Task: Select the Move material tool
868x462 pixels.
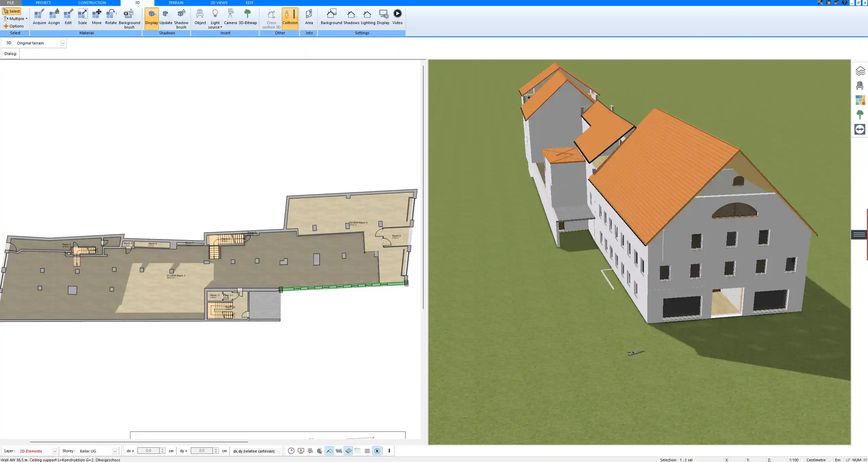Action: tap(97, 17)
